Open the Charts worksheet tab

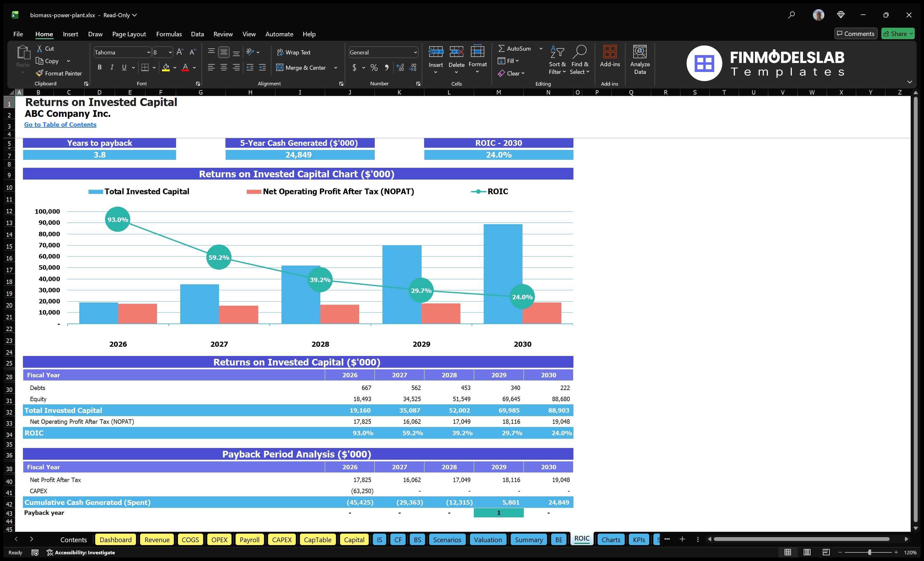click(611, 540)
